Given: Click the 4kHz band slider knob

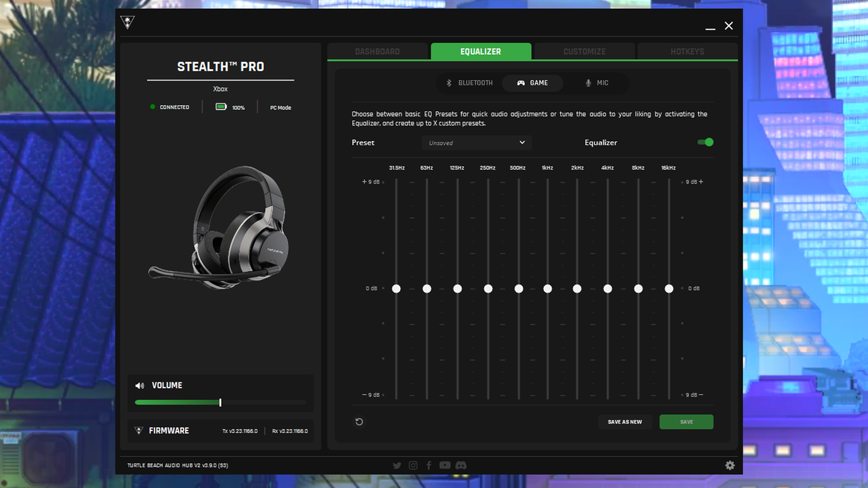Looking at the screenshot, I should pos(608,289).
